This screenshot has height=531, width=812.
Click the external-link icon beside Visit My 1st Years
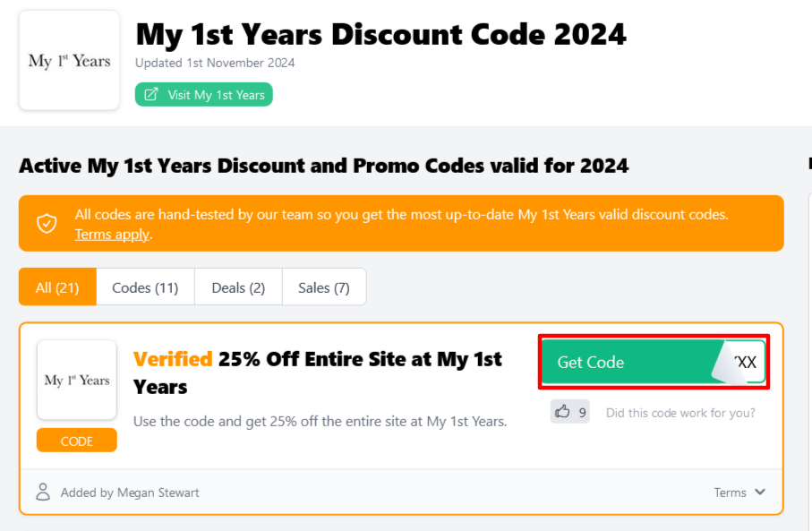151,95
